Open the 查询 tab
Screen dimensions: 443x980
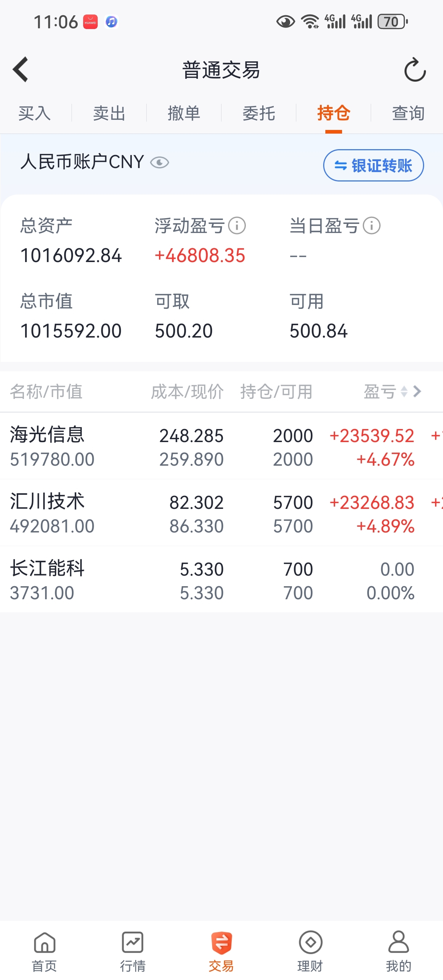409,113
